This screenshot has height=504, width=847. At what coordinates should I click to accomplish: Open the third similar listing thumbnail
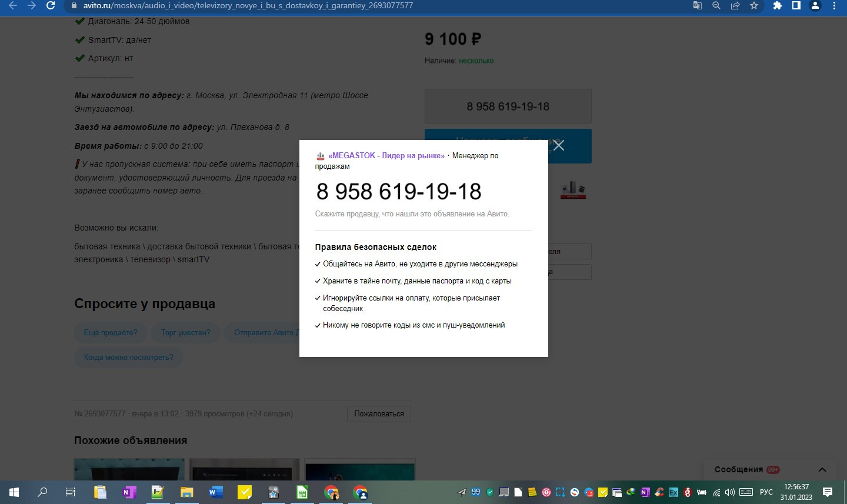[359, 469]
